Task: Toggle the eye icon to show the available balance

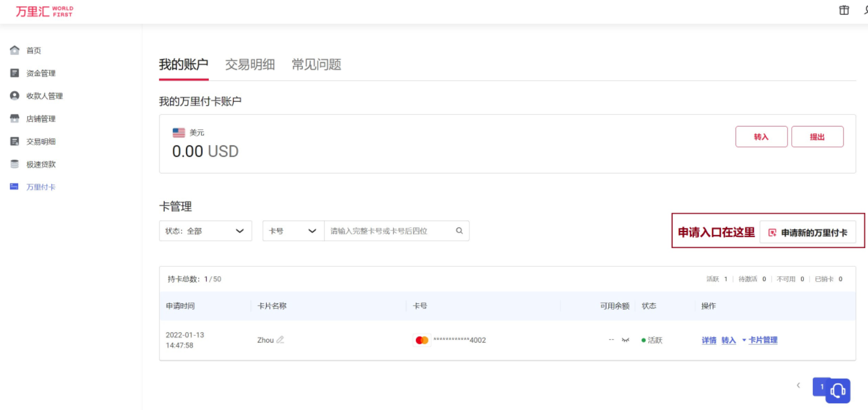Action: pyautogui.click(x=626, y=340)
